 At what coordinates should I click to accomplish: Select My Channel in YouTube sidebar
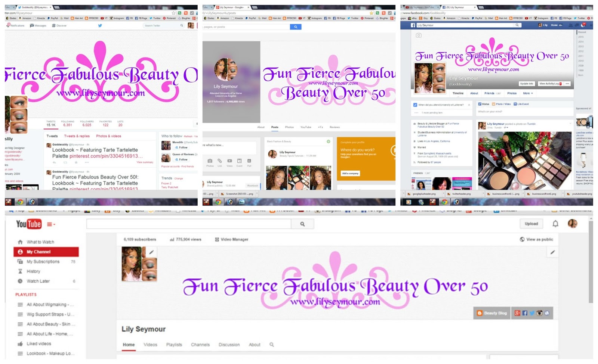point(46,252)
